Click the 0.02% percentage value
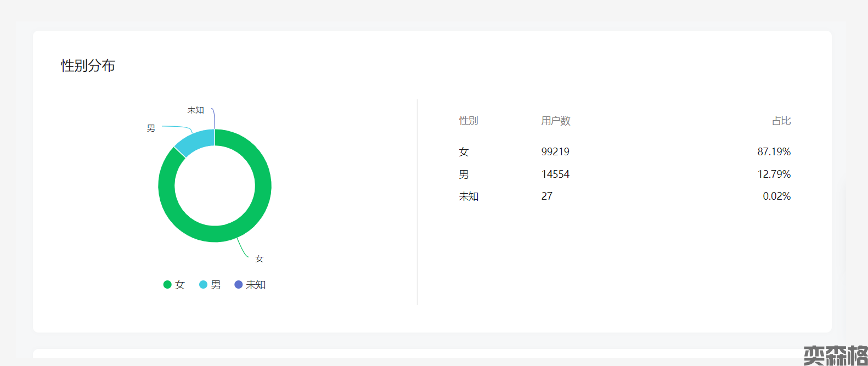The height and width of the screenshot is (366, 868). pos(776,196)
